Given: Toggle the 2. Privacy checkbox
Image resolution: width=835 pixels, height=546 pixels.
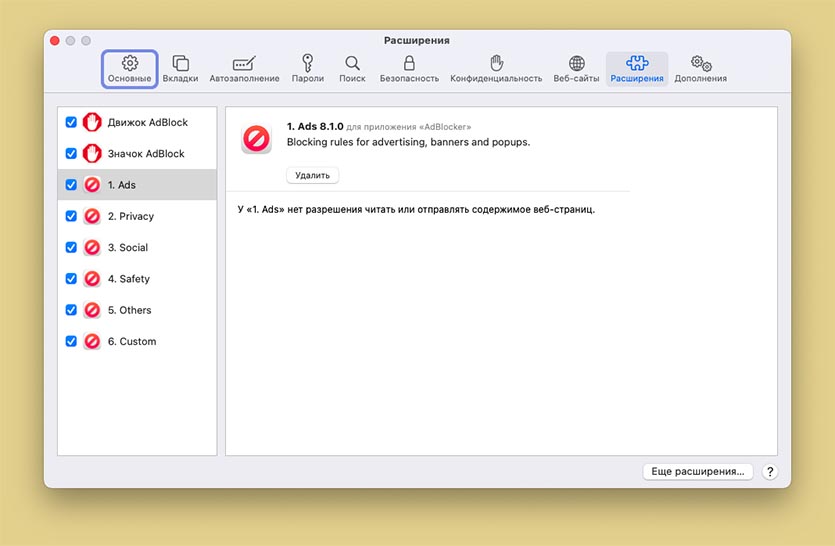Looking at the screenshot, I should pyautogui.click(x=71, y=216).
